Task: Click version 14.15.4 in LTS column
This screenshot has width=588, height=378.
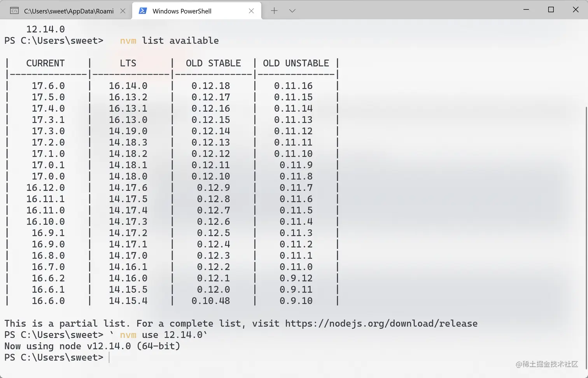Action: pos(128,301)
